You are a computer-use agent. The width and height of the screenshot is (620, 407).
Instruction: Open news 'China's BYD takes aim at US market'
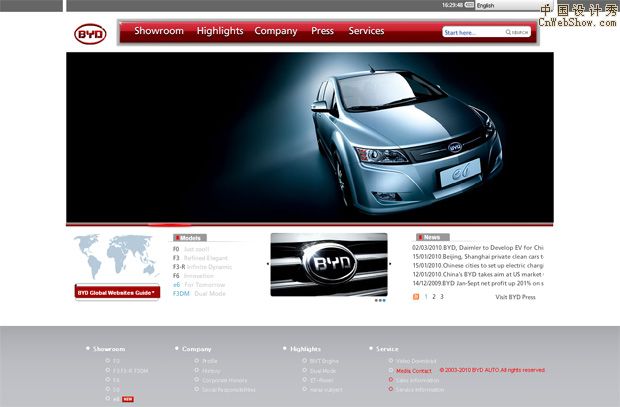tap(478, 274)
